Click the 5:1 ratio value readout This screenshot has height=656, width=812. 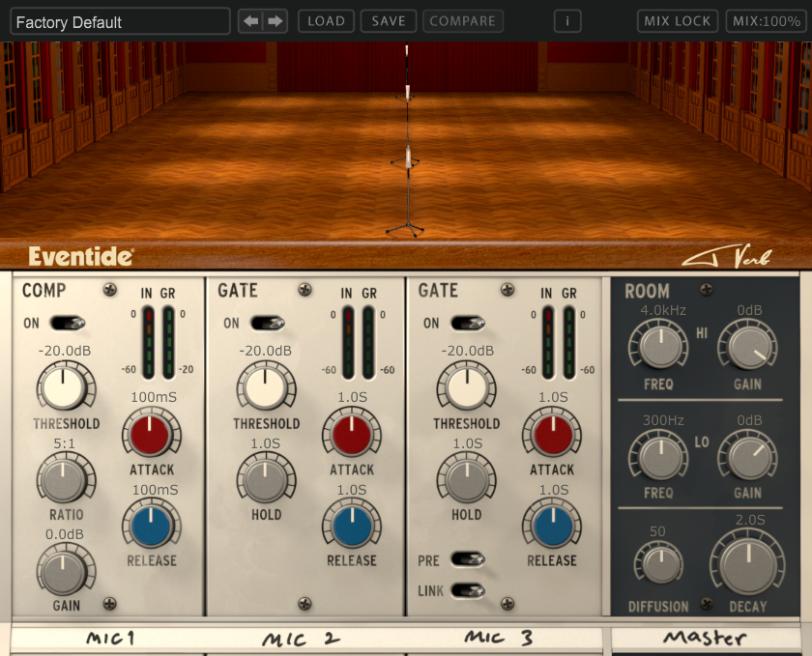coord(64,443)
